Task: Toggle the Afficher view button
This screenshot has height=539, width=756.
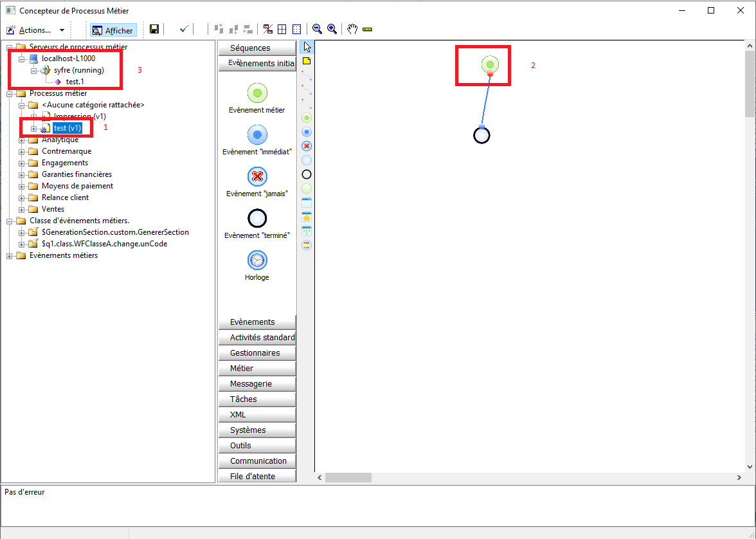Action: 113,30
